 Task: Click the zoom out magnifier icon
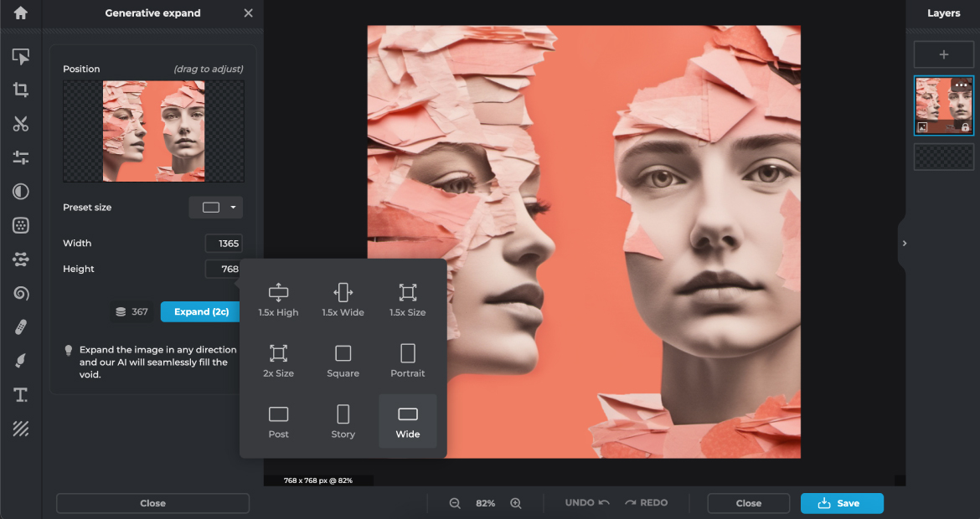click(455, 503)
